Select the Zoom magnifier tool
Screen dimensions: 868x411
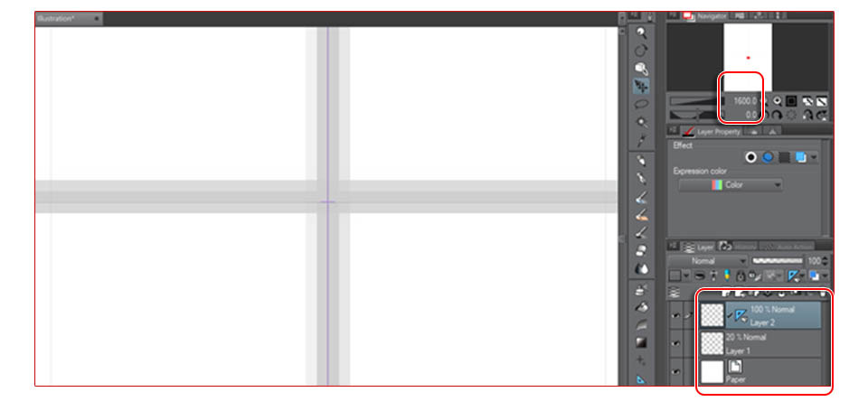coord(641,33)
